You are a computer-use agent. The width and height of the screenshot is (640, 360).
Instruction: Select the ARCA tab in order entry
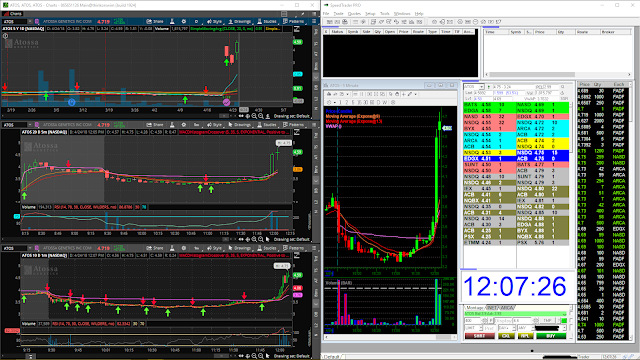(x=508, y=307)
